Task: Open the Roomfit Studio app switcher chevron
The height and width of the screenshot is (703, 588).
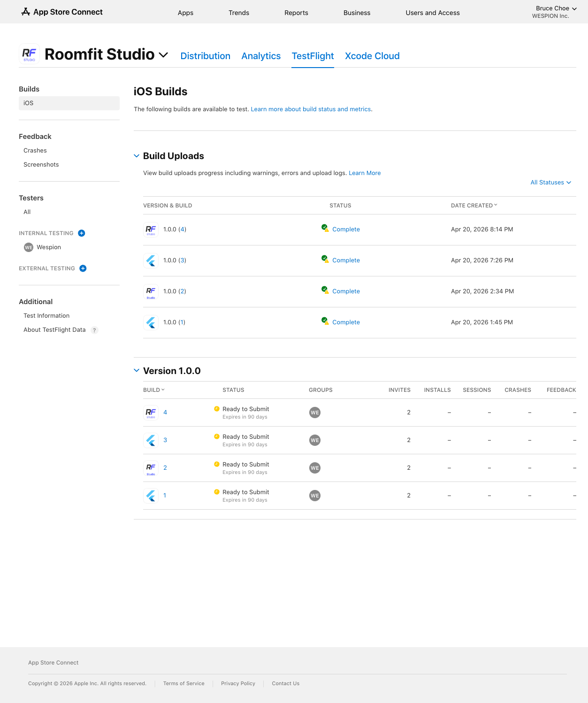Action: 164,55
